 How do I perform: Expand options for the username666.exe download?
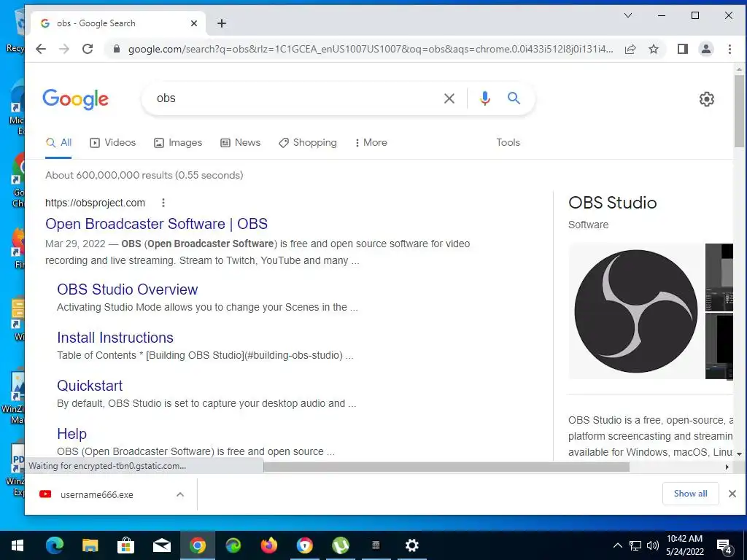pos(180,495)
